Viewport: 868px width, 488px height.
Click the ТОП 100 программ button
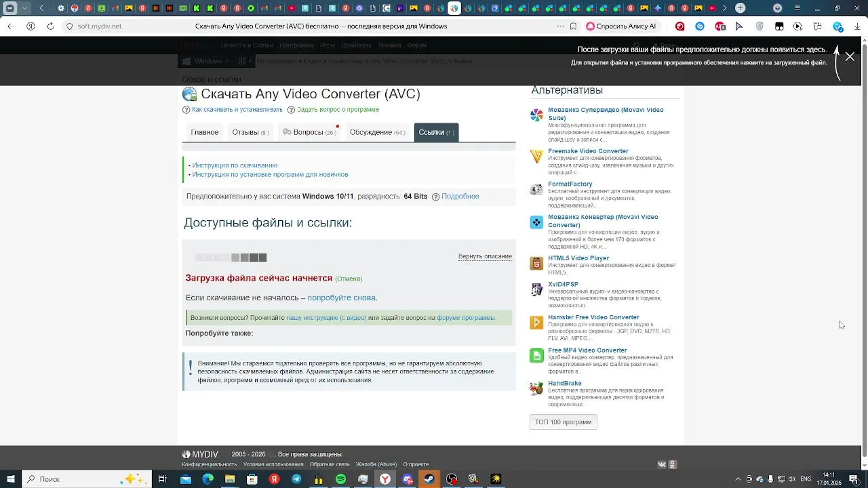pyautogui.click(x=563, y=422)
